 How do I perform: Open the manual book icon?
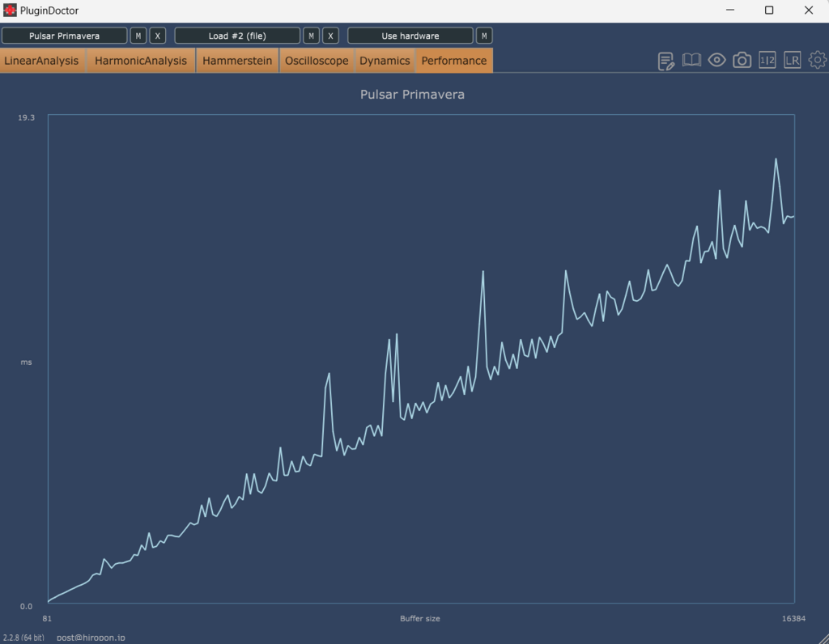click(x=691, y=60)
